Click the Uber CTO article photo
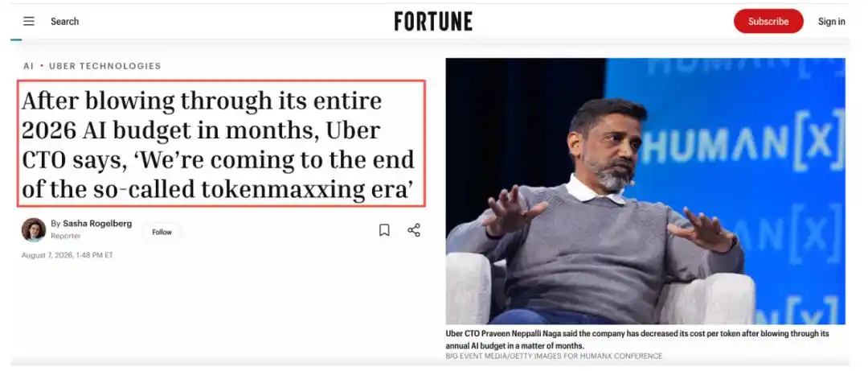This screenshot has height=371, width=868. (x=645, y=191)
